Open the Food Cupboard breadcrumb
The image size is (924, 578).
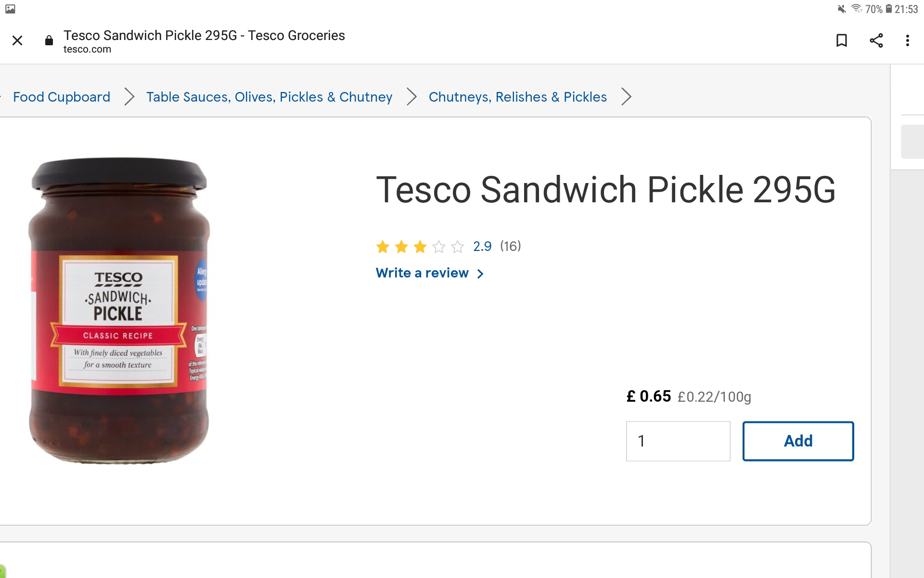coord(62,97)
